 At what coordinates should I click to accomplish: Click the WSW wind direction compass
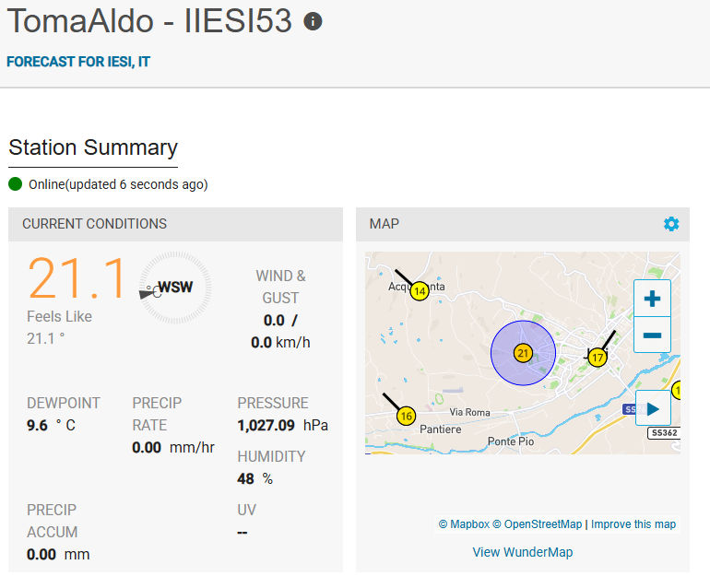[174, 288]
